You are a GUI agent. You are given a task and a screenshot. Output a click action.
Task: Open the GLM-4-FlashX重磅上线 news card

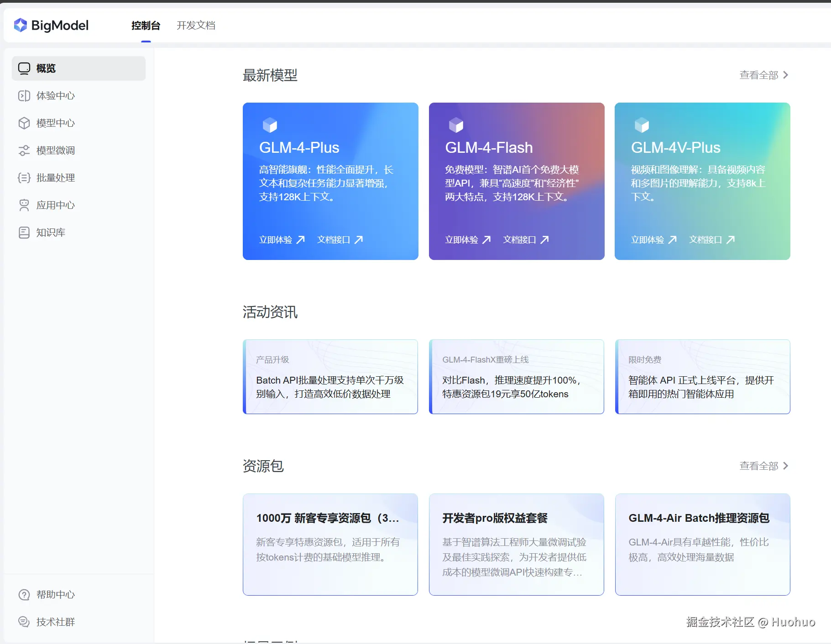click(517, 377)
